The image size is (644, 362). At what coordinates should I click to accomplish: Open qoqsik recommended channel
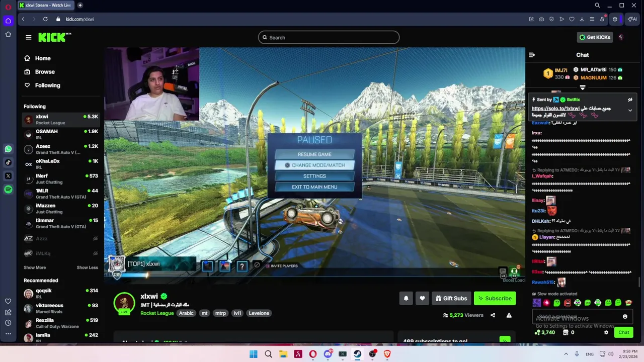click(x=61, y=294)
